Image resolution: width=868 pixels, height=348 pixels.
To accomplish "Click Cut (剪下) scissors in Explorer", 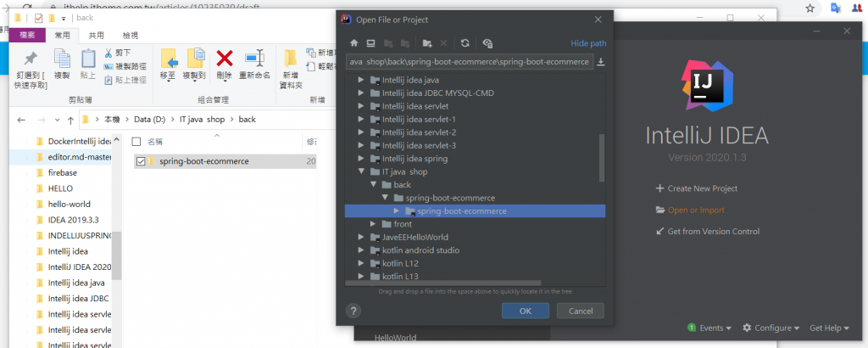I will tap(118, 53).
